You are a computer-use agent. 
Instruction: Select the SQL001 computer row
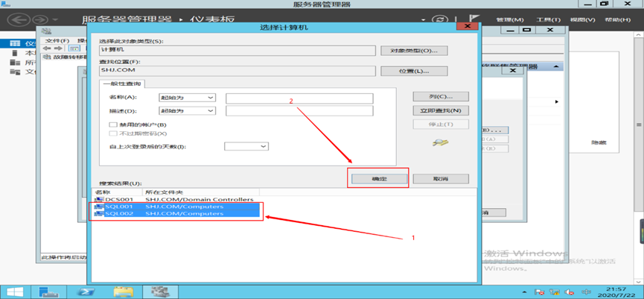click(x=176, y=207)
